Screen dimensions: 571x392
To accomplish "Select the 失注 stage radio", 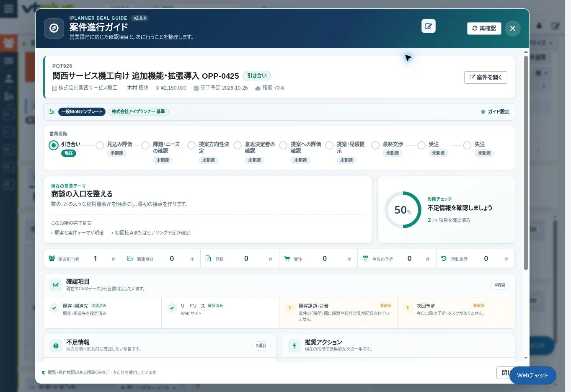I will pos(467,145).
